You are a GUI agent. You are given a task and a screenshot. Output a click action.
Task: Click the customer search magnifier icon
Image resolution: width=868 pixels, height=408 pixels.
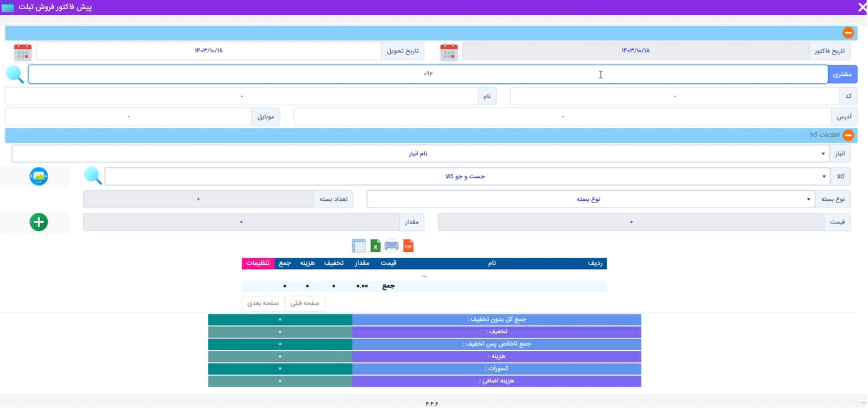tap(15, 75)
